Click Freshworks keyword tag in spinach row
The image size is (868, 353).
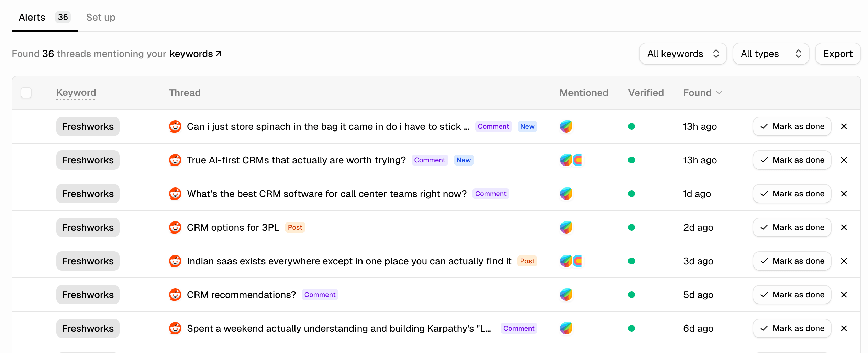pyautogui.click(x=88, y=126)
